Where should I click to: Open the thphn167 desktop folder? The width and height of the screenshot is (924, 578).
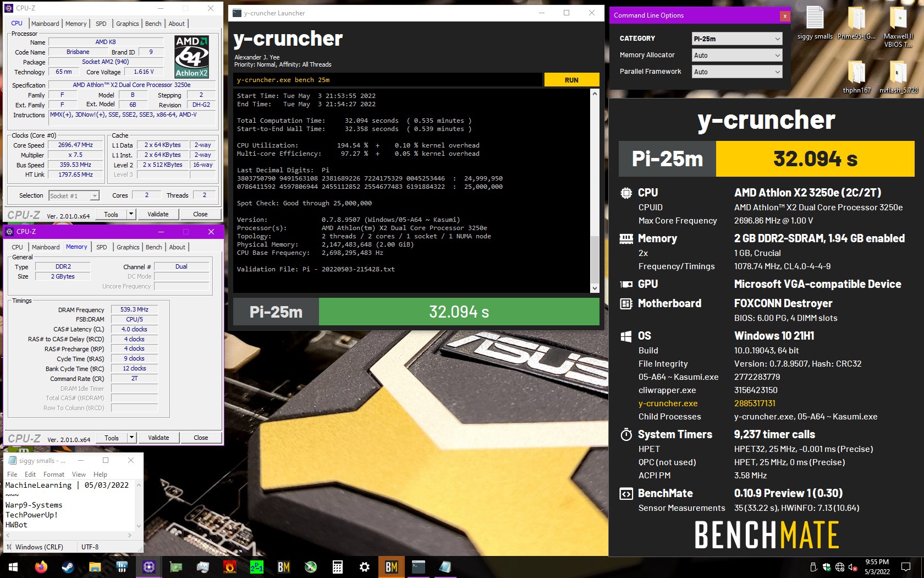pyautogui.click(x=856, y=76)
